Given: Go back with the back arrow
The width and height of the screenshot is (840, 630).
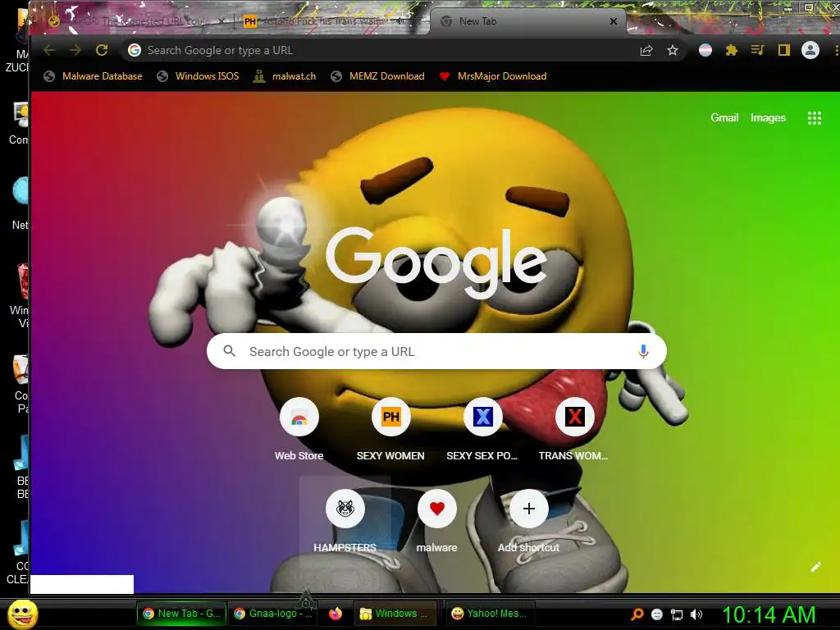Looking at the screenshot, I should [x=49, y=50].
